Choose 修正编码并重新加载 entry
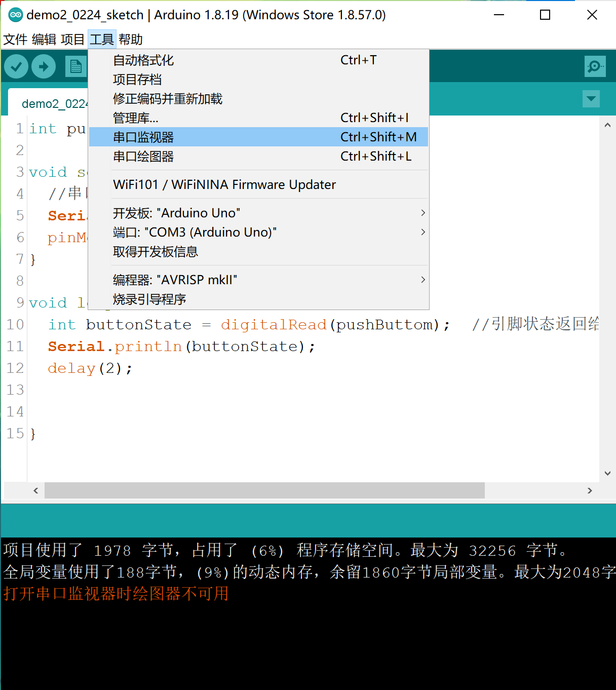The image size is (616, 690). (x=258, y=99)
